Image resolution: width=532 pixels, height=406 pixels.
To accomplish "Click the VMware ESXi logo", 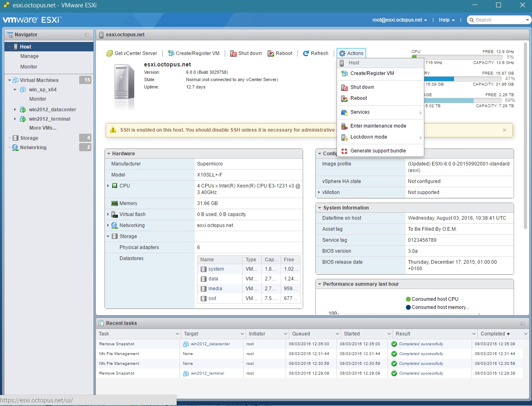I will pyautogui.click(x=31, y=19).
